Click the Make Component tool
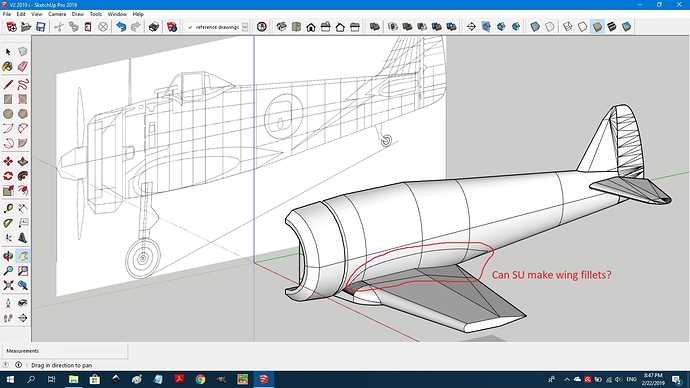 click(22, 52)
